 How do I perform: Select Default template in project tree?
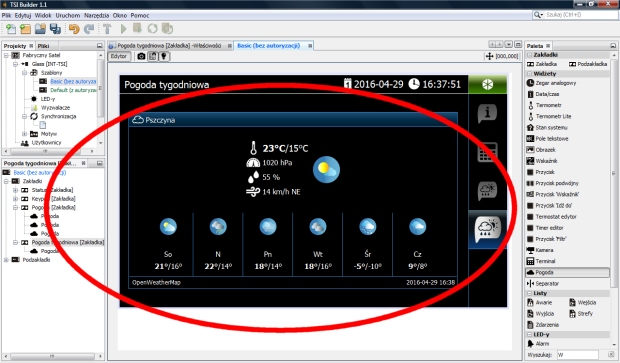click(x=73, y=90)
